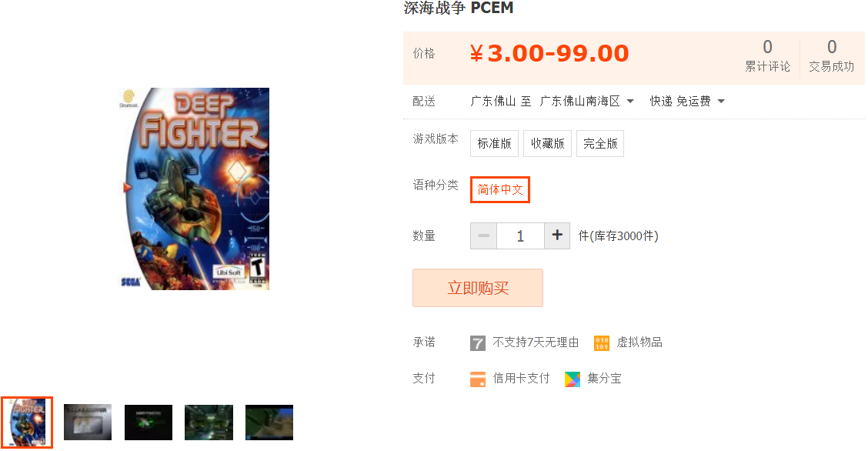
Task: Click the credit card payment icon
Action: point(477,379)
